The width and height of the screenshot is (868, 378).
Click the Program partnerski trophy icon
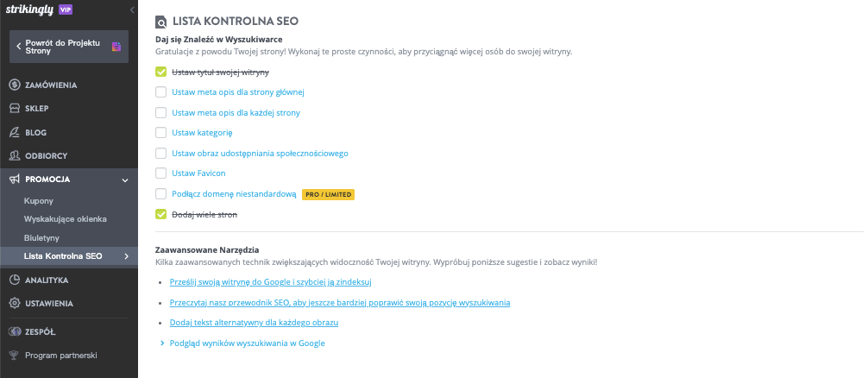click(15, 356)
